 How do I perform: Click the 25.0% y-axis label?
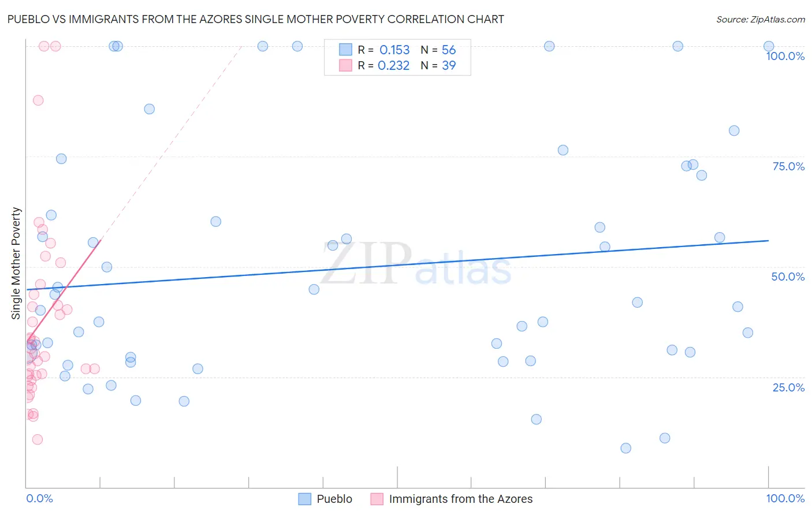coord(789,387)
